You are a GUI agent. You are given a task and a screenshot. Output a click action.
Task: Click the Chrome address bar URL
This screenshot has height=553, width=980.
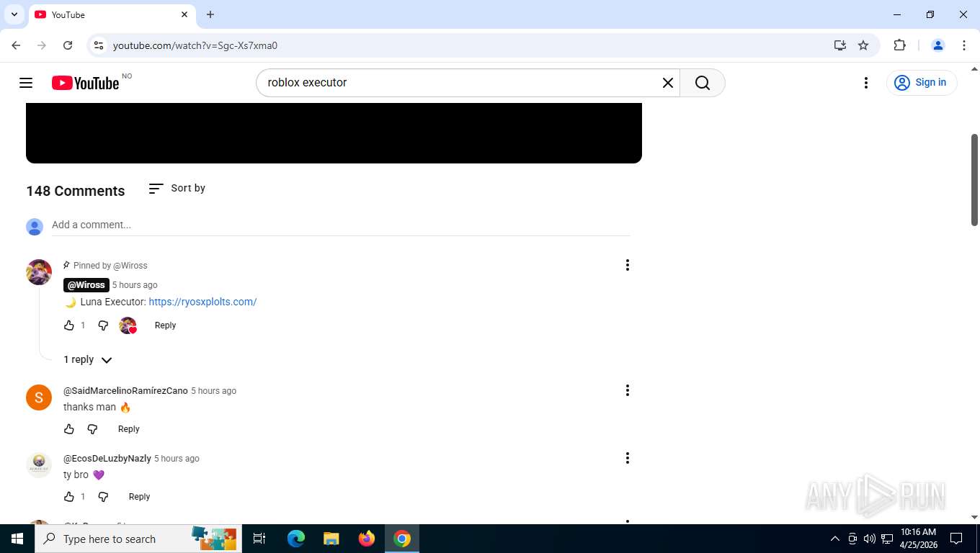(195, 45)
